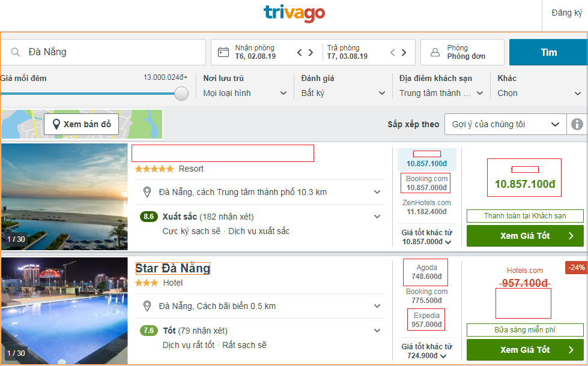Select Booking.com 775.500đ offer

[427, 296]
